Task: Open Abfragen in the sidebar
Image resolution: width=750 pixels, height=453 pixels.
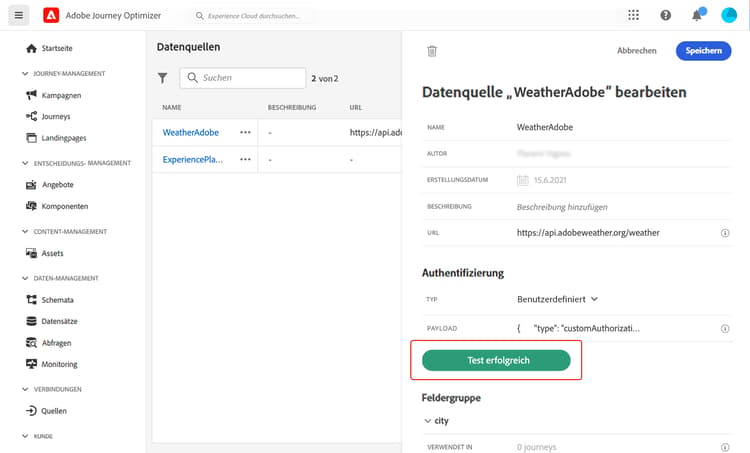Action: pos(49,343)
